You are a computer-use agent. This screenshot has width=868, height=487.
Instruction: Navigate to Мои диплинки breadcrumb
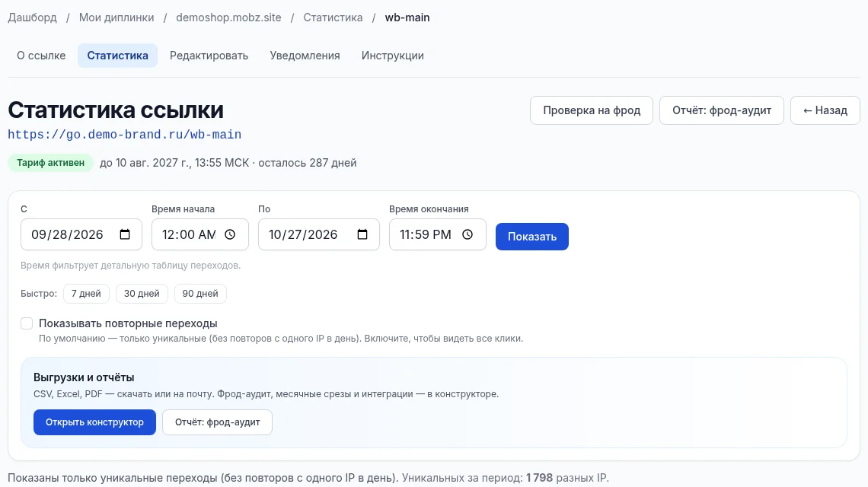click(x=116, y=18)
